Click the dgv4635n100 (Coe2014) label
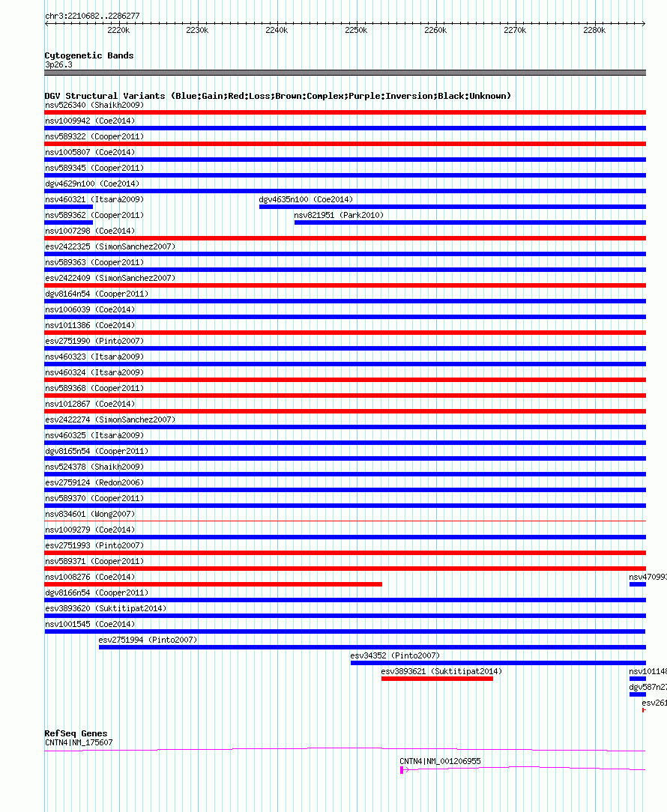Viewport: 667px width, 812px height. click(306, 199)
